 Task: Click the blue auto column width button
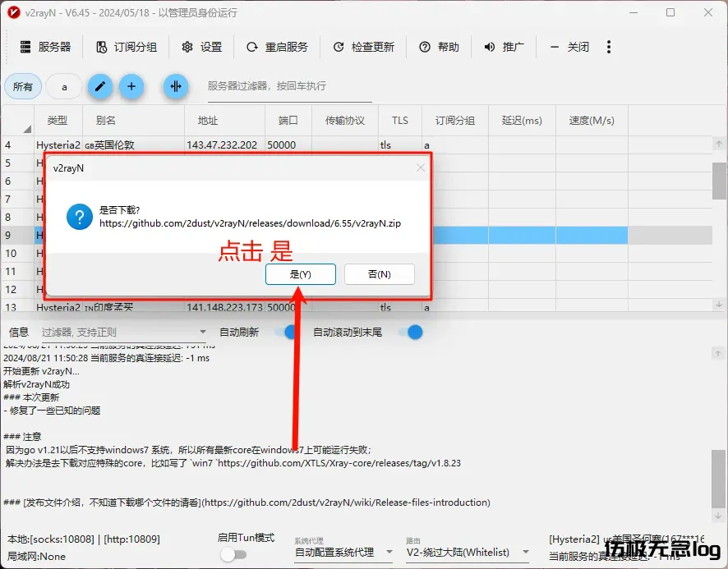pyautogui.click(x=176, y=86)
